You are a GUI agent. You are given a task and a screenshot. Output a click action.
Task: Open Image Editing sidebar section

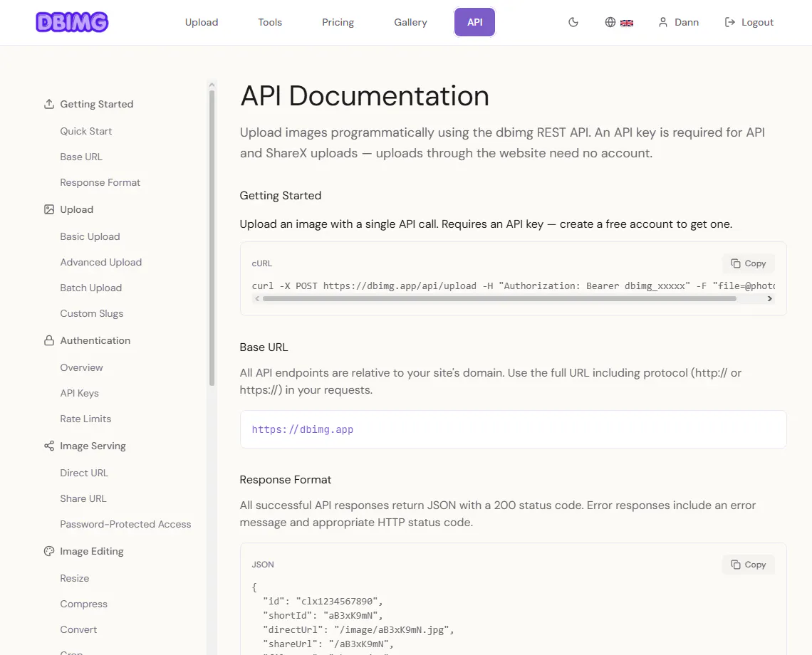click(x=92, y=552)
